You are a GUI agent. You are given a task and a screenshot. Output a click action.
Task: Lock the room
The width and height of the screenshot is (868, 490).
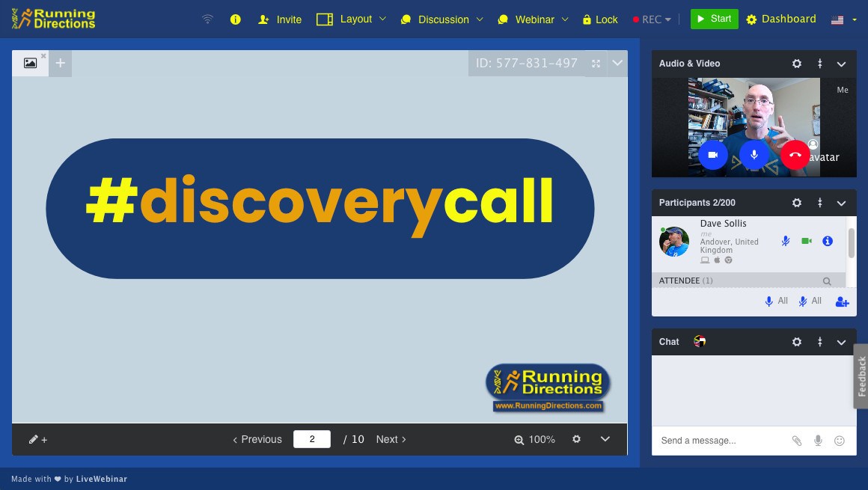click(600, 19)
